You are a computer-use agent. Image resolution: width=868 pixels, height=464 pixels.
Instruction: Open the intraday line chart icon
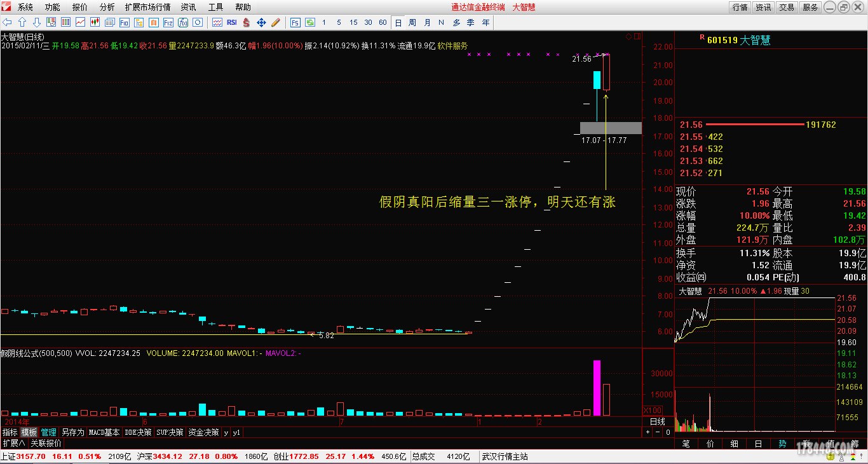tap(80, 22)
